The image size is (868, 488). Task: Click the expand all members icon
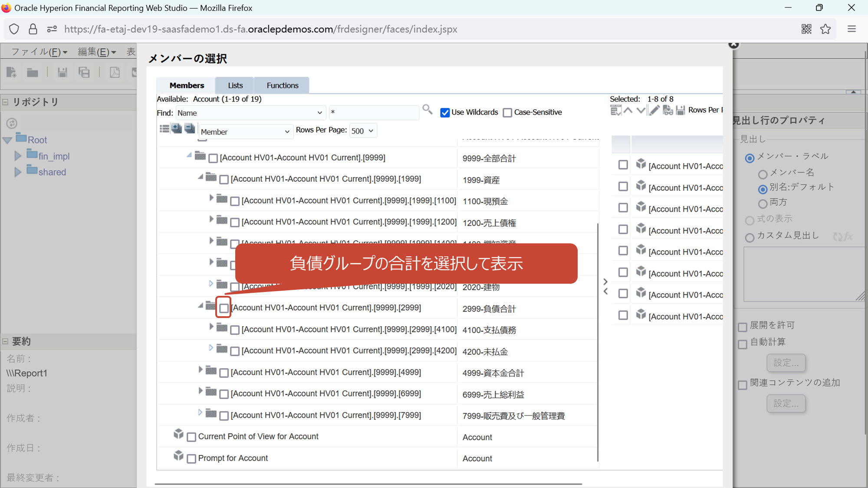177,128
